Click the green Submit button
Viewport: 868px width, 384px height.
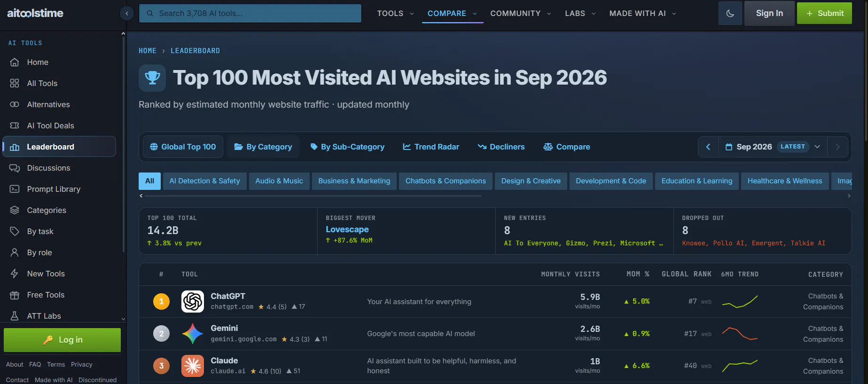coord(824,13)
